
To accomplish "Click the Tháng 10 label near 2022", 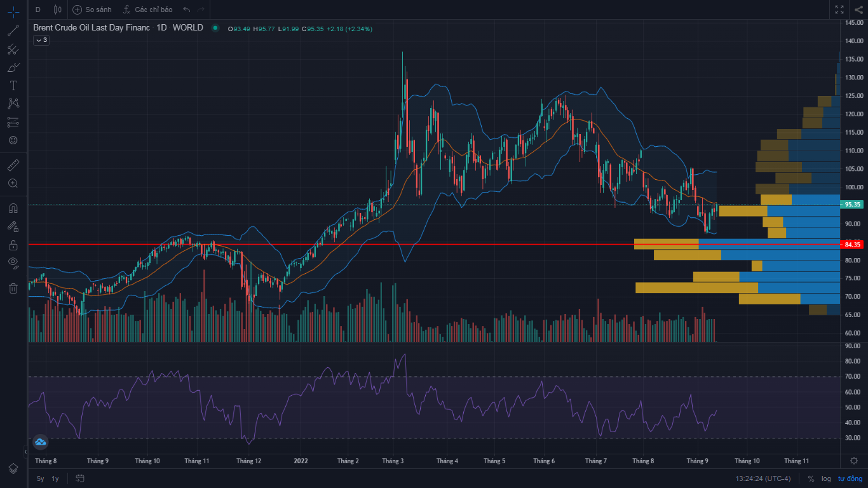I will [147, 461].
